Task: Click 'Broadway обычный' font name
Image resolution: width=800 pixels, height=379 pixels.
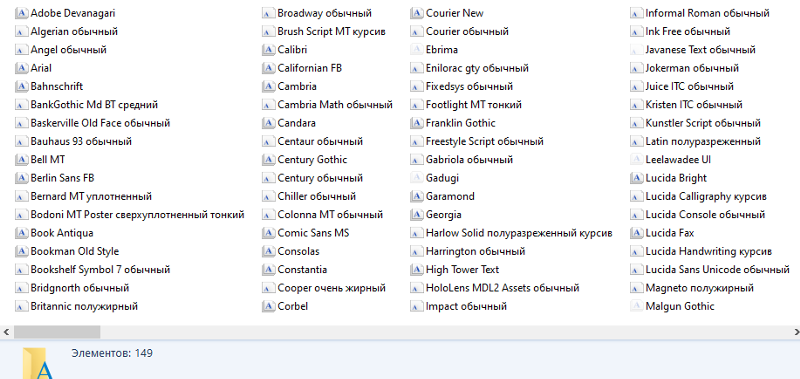Action: click(324, 13)
